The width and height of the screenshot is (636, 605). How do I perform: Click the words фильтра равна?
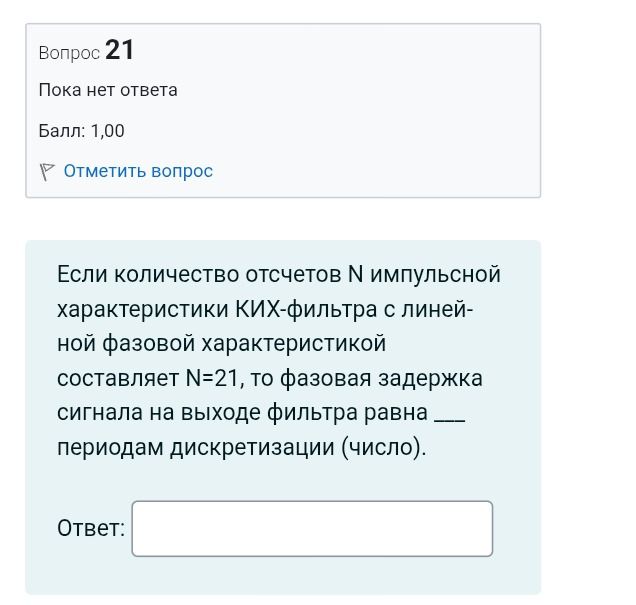348,413
